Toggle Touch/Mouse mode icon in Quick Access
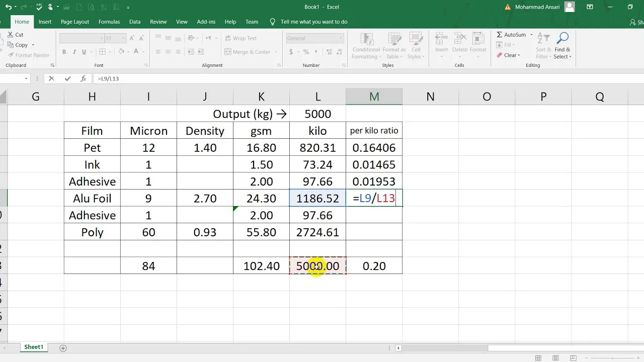 coord(51,7)
